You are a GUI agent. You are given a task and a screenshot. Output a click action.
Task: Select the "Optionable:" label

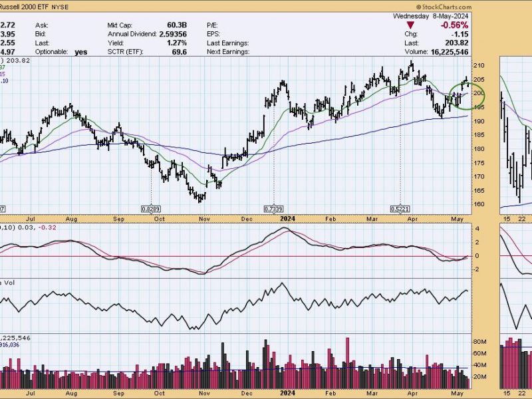click(51, 52)
